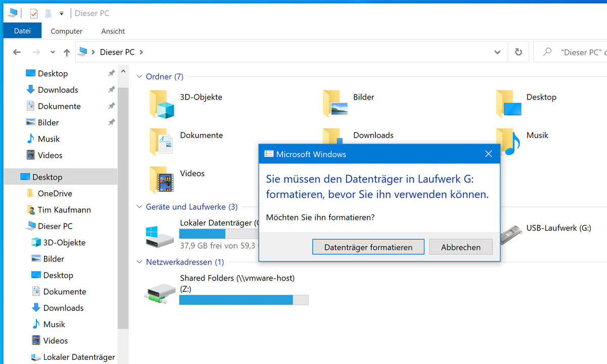This screenshot has height=364, width=607.
Task: Unpin Dokumente using its pin icon
Action: 111,106
